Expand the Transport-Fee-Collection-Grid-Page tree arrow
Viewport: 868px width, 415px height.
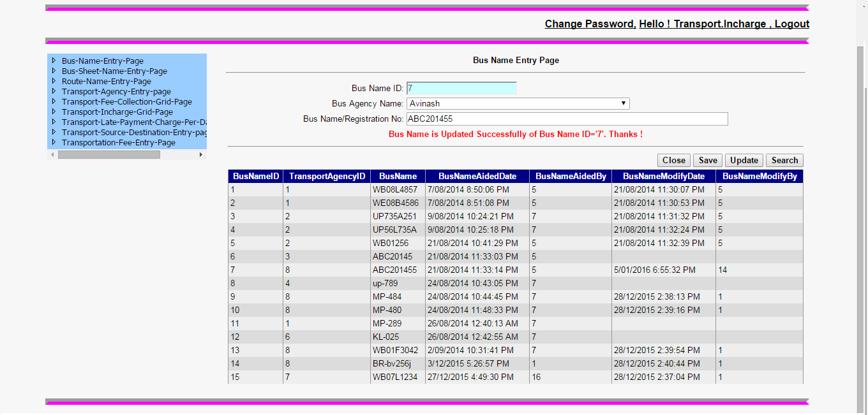point(54,101)
